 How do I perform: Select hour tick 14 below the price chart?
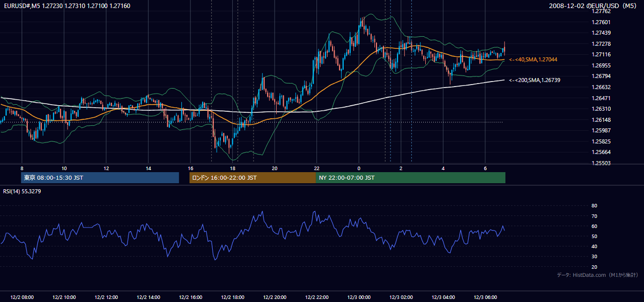pos(148,168)
